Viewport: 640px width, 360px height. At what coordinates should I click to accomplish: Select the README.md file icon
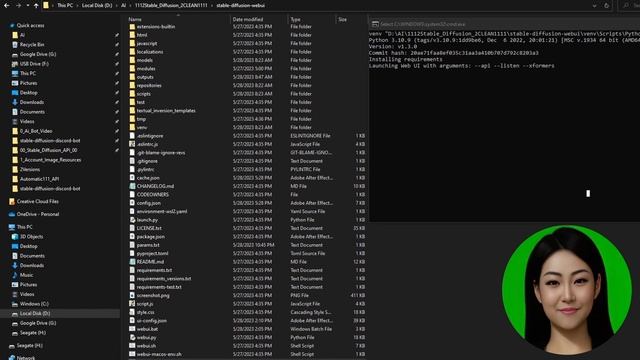[132, 262]
